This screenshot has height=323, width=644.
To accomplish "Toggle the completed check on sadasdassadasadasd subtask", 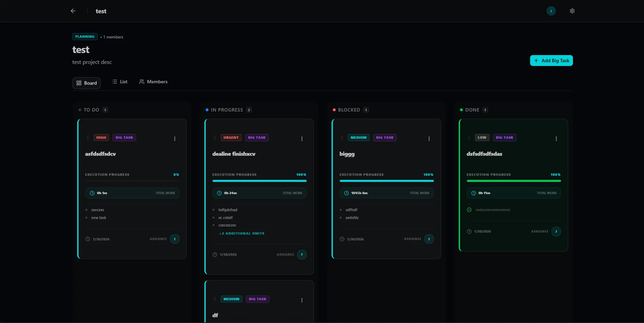I will [x=469, y=210].
